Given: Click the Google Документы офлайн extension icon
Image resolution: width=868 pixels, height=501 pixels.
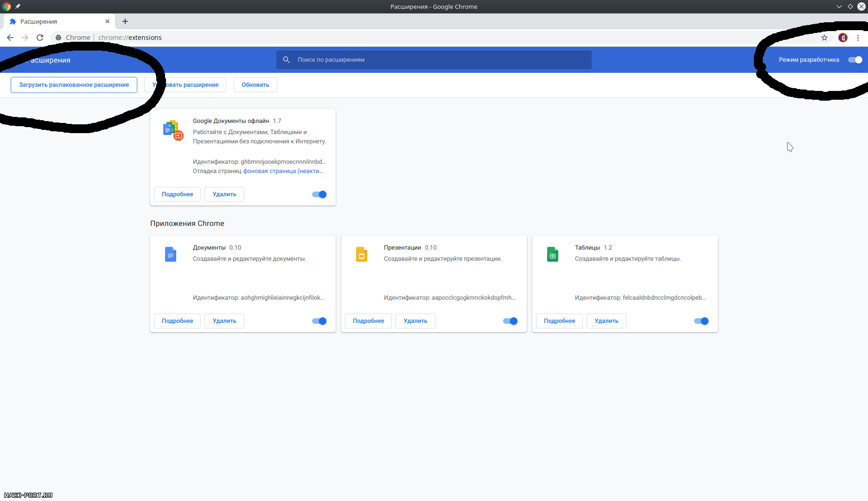Looking at the screenshot, I should [x=173, y=130].
